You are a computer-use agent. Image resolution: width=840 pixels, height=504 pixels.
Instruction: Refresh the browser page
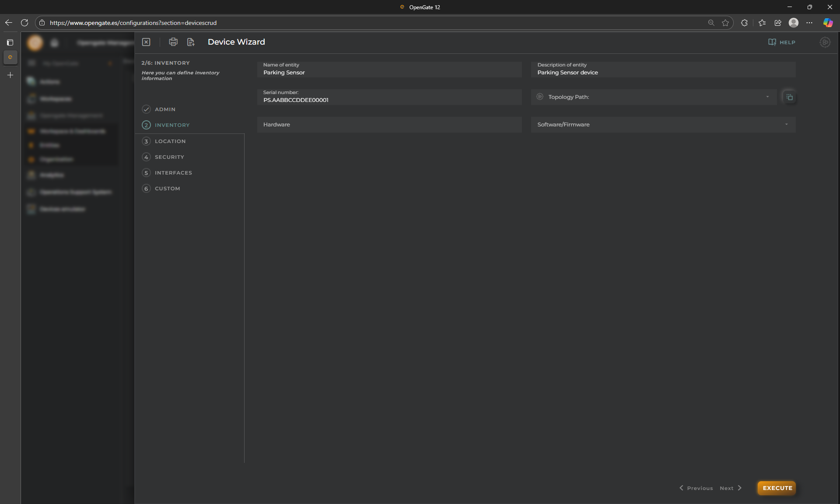(24, 23)
